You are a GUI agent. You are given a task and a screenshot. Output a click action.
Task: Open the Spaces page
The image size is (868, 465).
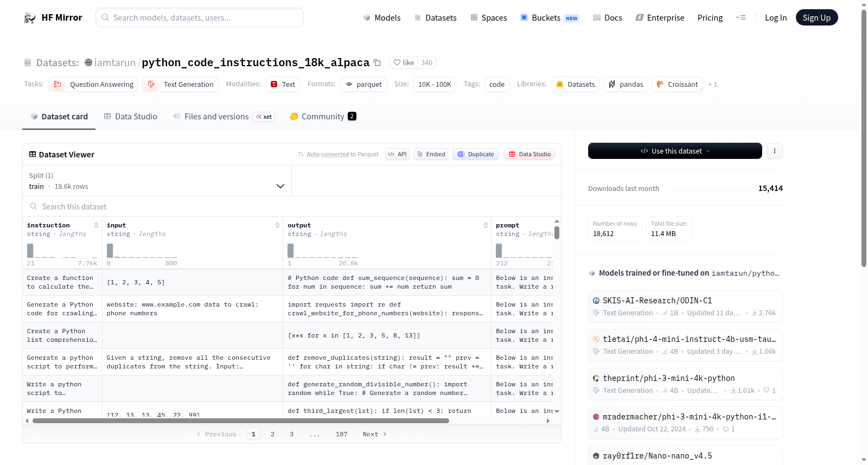pos(488,17)
